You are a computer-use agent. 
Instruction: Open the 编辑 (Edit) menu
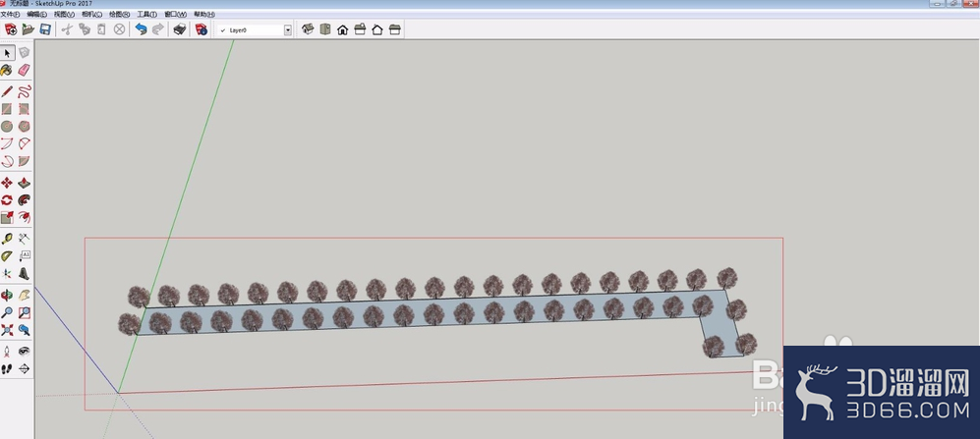[36, 14]
